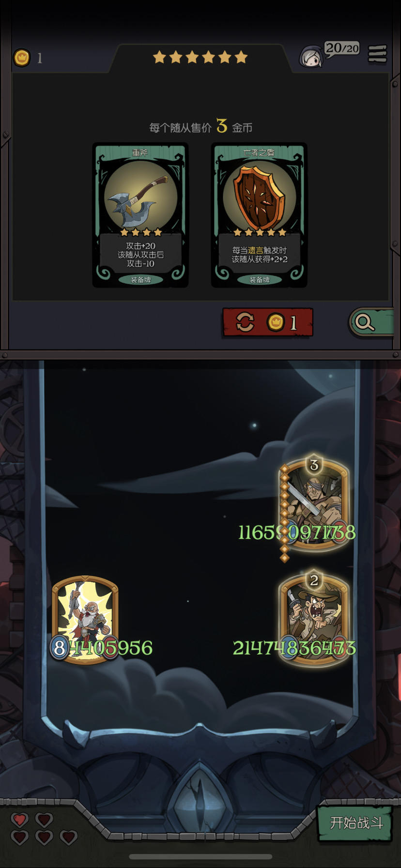Tap the level 3 badge on swordsman
Viewport: 401px width, 868px height.
[x=314, y=465]
